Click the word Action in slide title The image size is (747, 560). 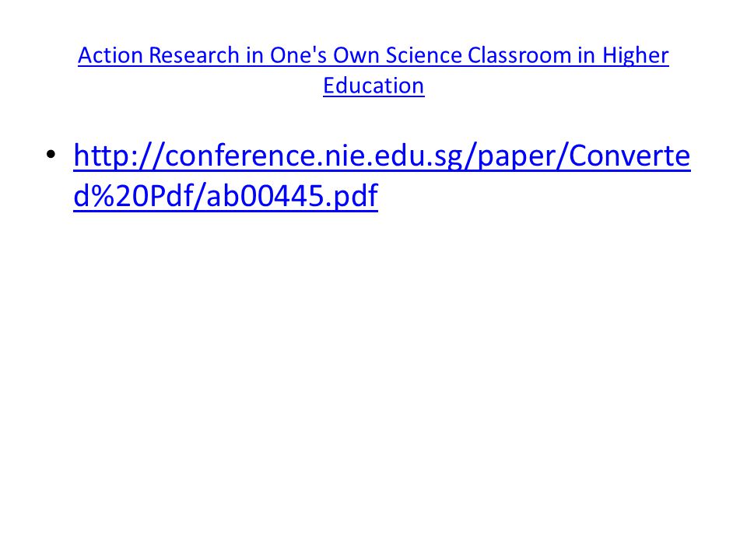point(110,56)
